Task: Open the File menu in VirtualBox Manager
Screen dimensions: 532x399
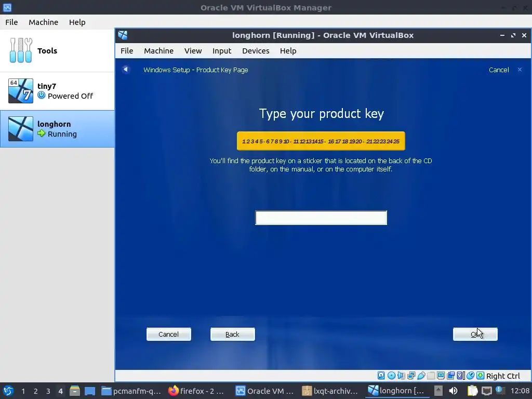Action: (11, 22)
